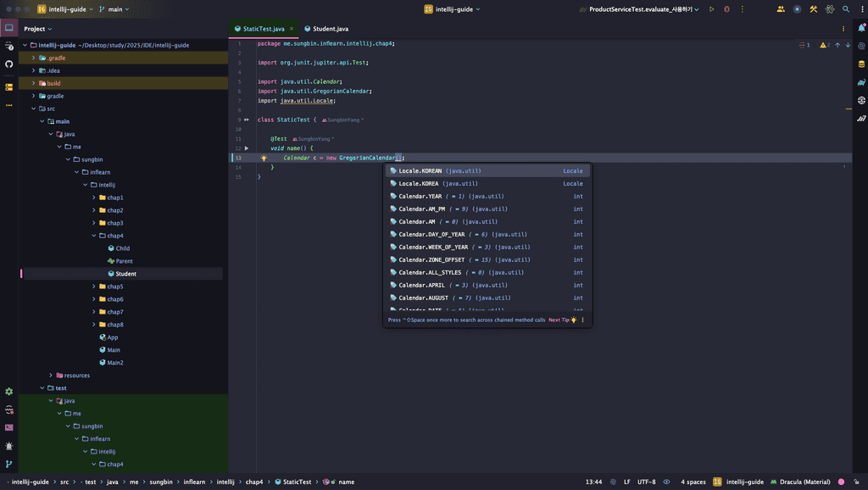Collapse the src folder
This screenshot has width=868, height=490.
pos(34,109)
